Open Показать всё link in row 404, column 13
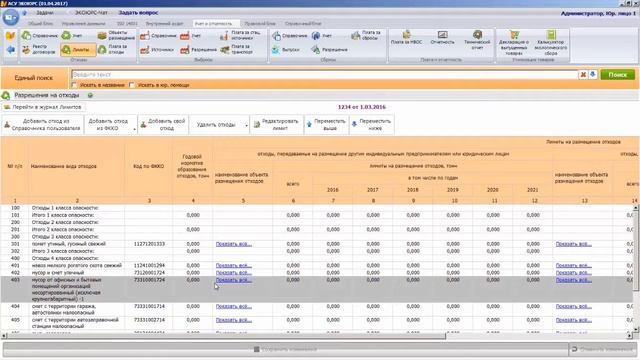This screenshot has width=640, height=360. (x=573, y=307)
